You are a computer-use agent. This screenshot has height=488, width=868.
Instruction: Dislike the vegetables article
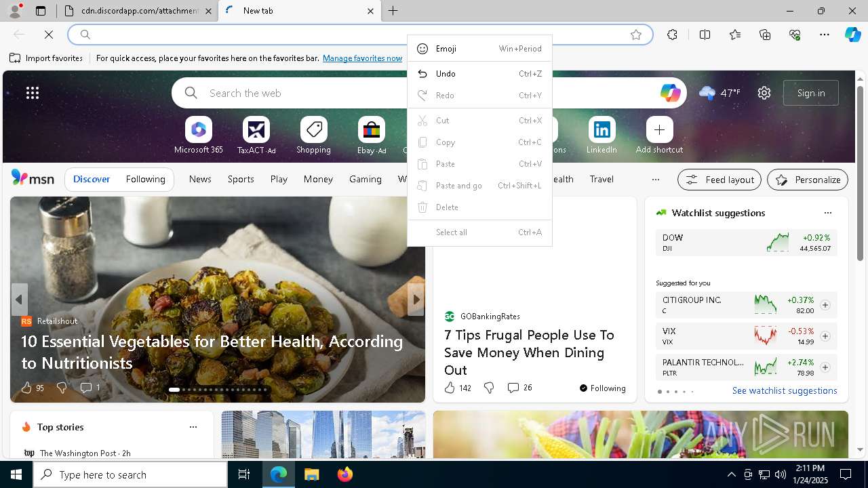[x=62, y=388]
